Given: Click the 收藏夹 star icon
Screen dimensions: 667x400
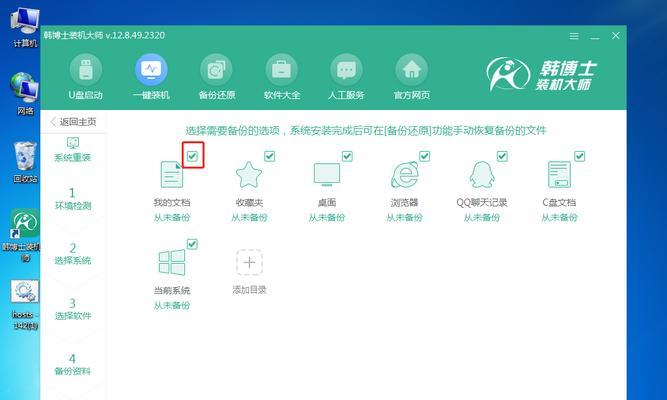Looking at the screenshot, I should click(x=249, y=174).
